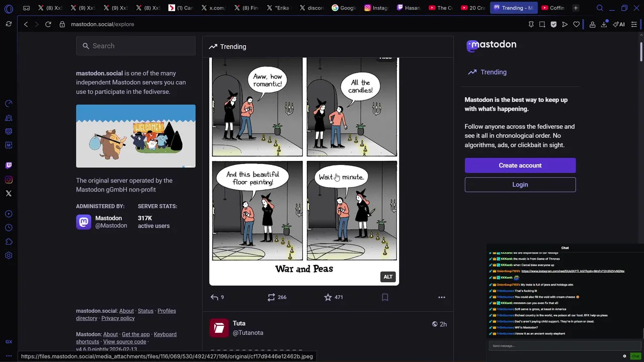This screenshot has width=644, height=362.
Task: Open the Opera GX main menu logo
Action: (x=9, y=8)
